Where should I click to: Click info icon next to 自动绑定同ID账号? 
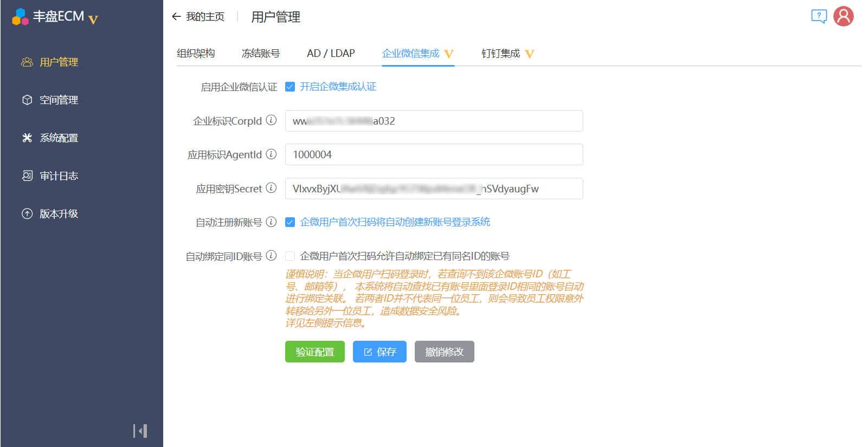click(x=272, y=256)
